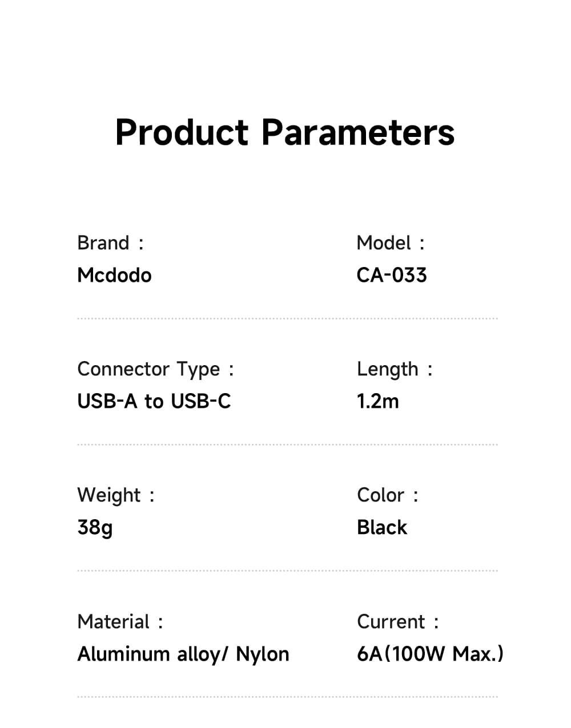
Task: Click the dotted divider below Aluminum alloy/ Nylon
Action: 287,697
